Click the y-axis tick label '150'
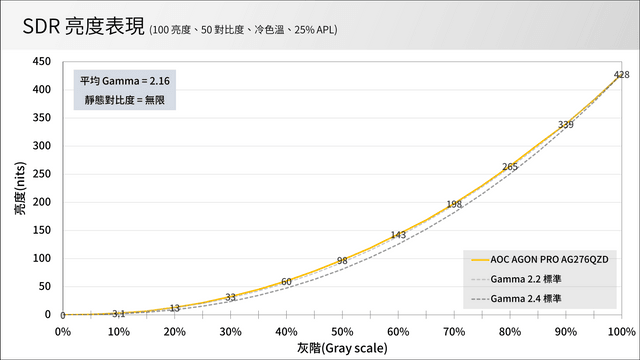Viewport: 640px width, 360px height. (42, 230)
